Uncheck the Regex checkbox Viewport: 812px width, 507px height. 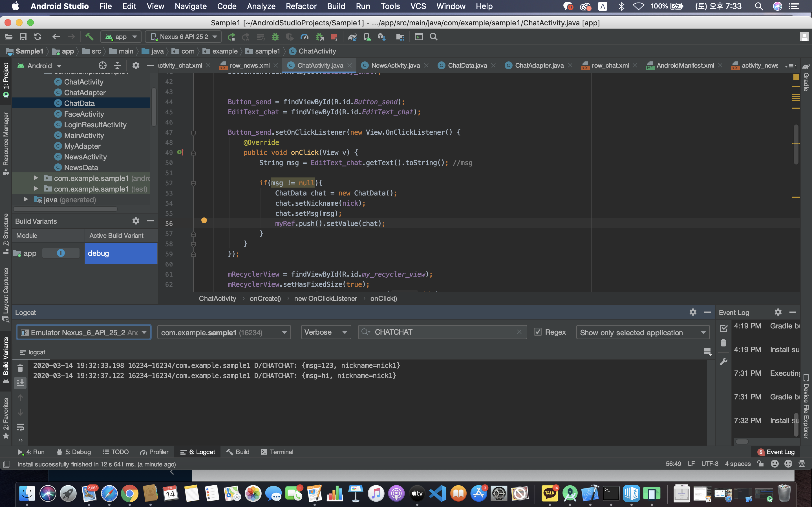click(538, 332)
